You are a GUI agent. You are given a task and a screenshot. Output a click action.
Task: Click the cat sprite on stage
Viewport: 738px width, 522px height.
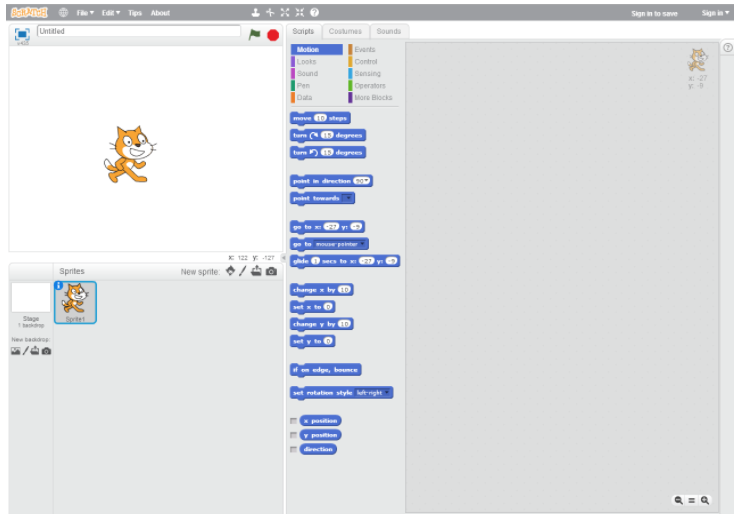click(129, 154)
